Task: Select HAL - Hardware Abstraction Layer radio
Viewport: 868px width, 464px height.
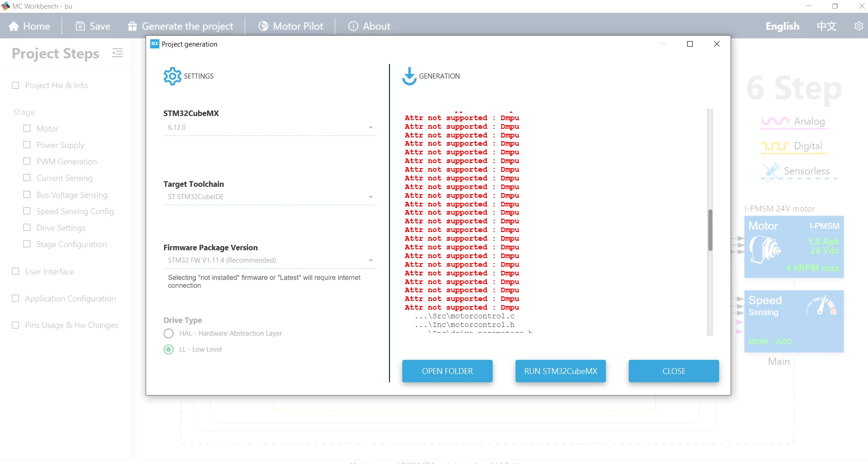Action: (x=168, y=333)
